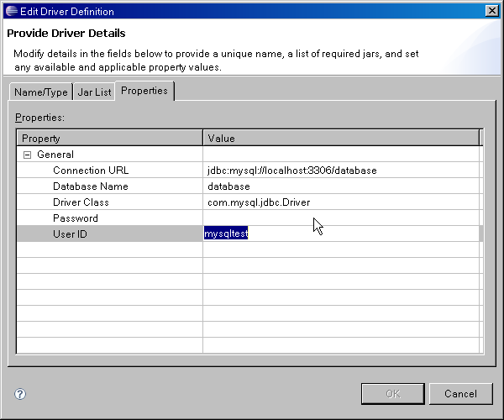The height and width of the screenshot is (420, 504).
Task: Select the Database Name value 'database'
Action: (229, 186)
